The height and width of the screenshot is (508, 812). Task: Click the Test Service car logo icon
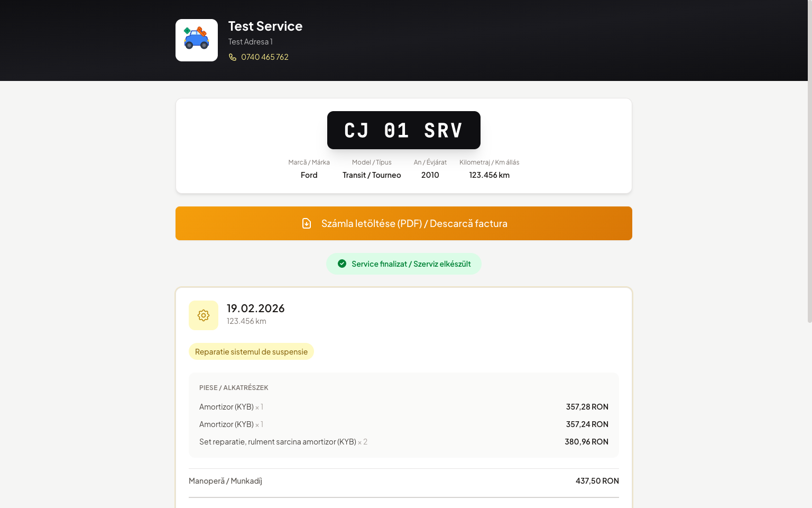click(196, 40)
